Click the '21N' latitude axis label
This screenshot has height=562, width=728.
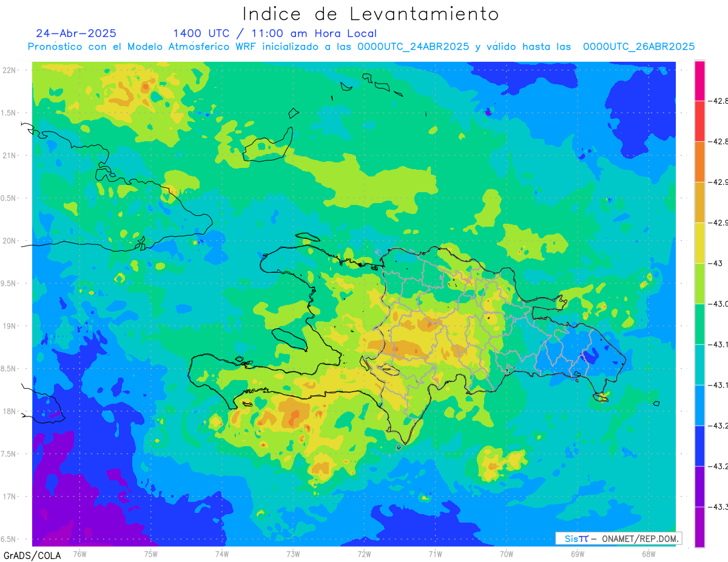10,155
